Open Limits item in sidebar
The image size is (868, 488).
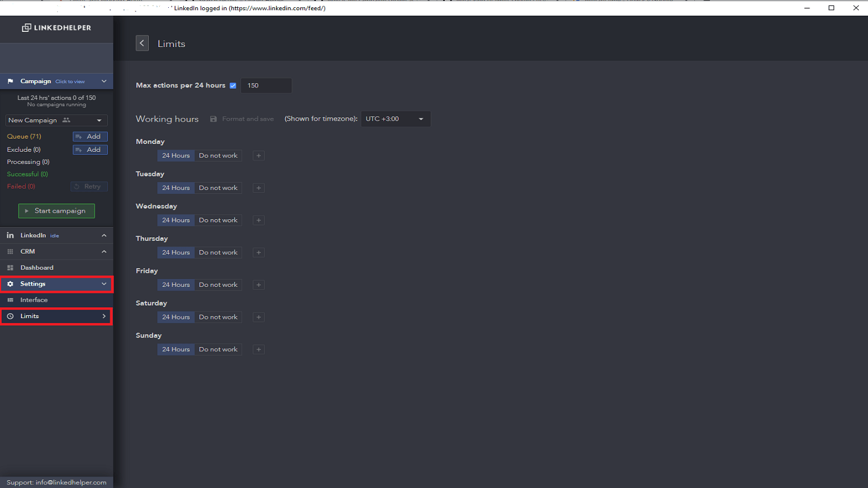(x=57, y=316)
